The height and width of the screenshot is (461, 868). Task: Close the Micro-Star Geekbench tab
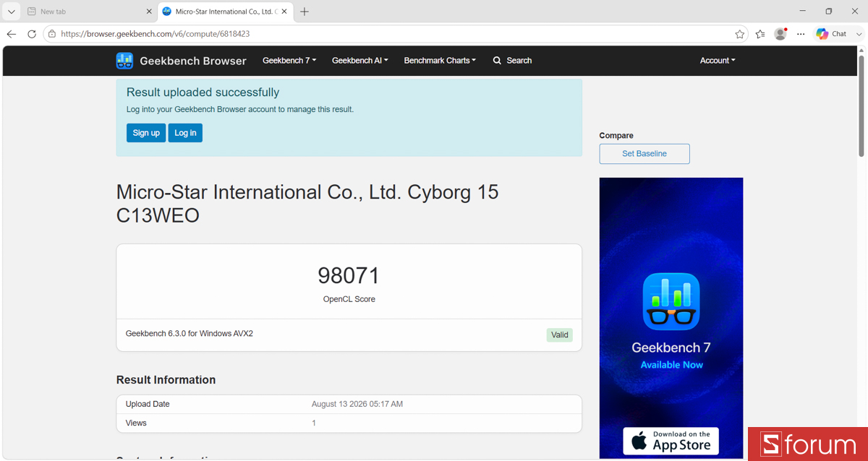pos(284,12)
